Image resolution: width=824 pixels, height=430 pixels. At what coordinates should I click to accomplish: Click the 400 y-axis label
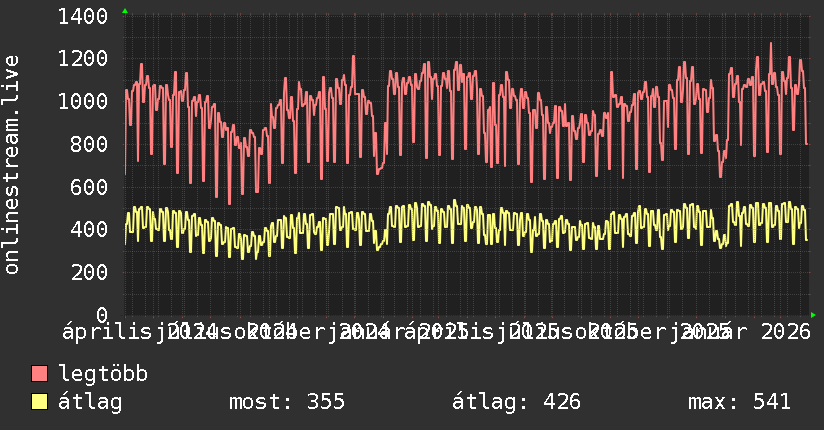pos(89,229)
